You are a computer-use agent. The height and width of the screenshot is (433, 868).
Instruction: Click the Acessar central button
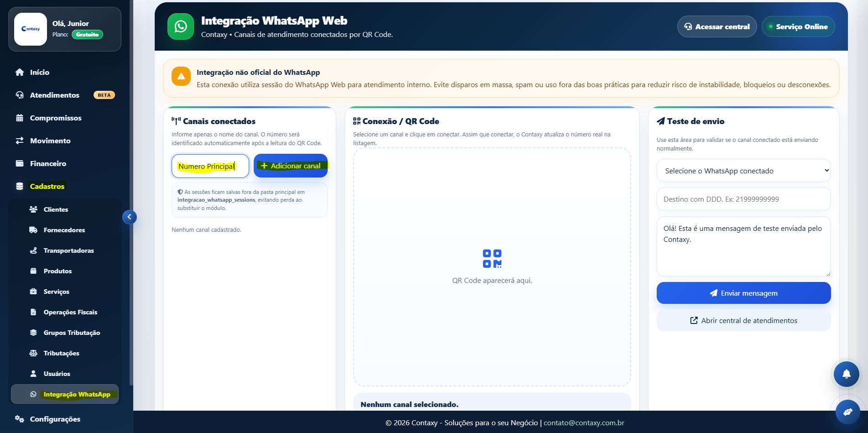point(717,26)
